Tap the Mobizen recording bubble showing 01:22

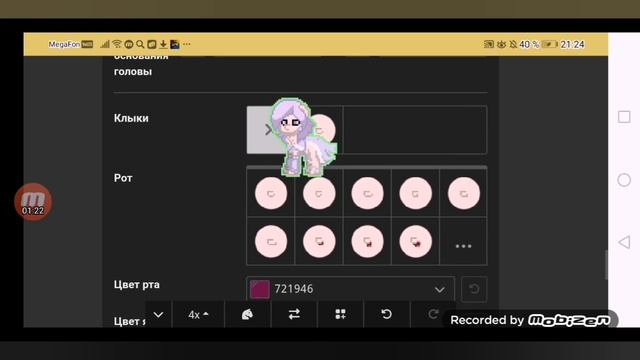(33, 202)
